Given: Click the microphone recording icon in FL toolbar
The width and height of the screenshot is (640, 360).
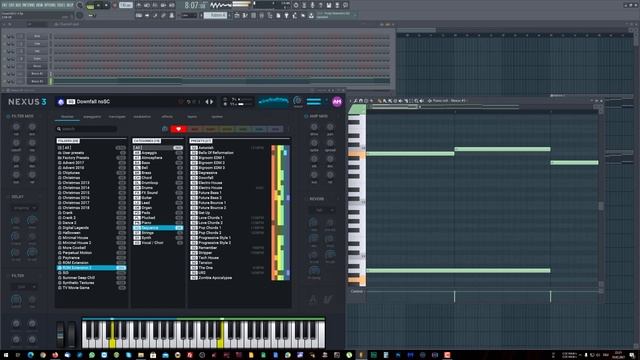Looking at the screenshot, I should click(x=312, y=5).
